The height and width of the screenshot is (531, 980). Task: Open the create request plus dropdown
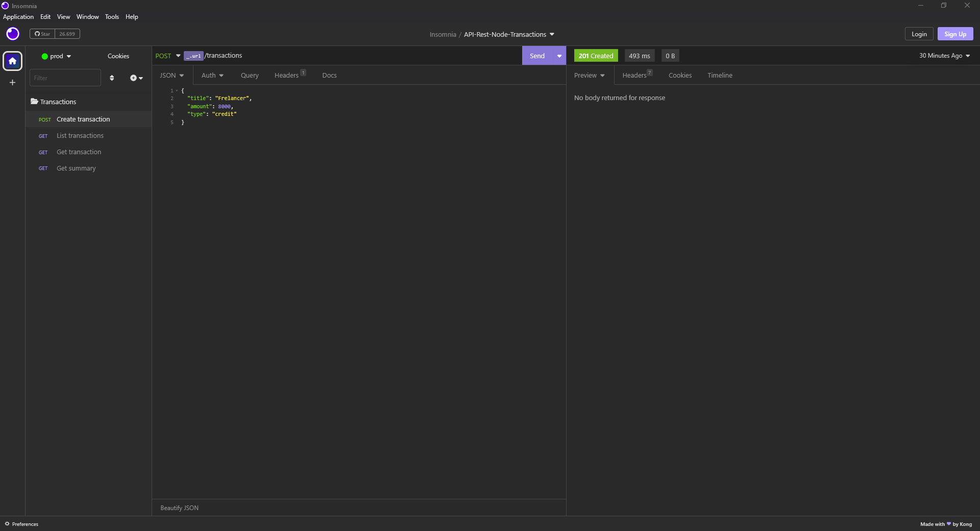[136, 78]
